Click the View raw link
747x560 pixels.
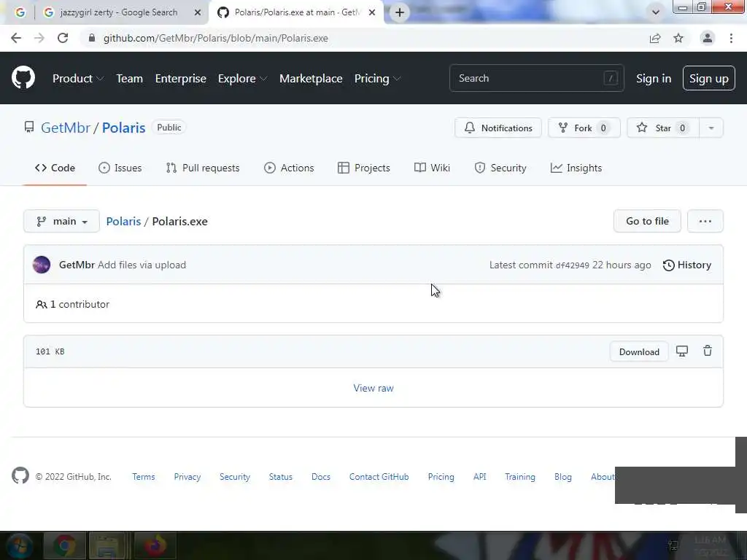coord(373,388)
